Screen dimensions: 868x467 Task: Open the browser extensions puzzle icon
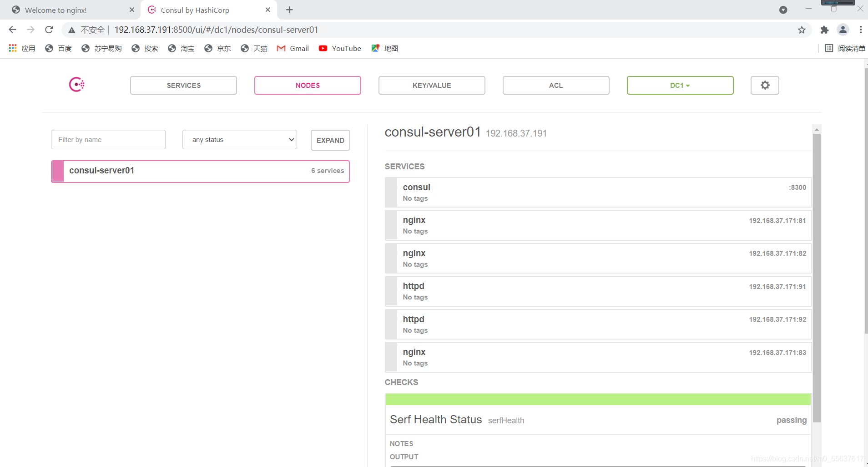[x=824, y=30]
